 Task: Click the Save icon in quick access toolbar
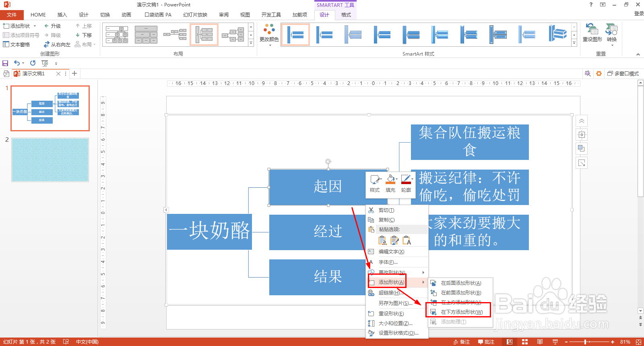click(5, 63)
